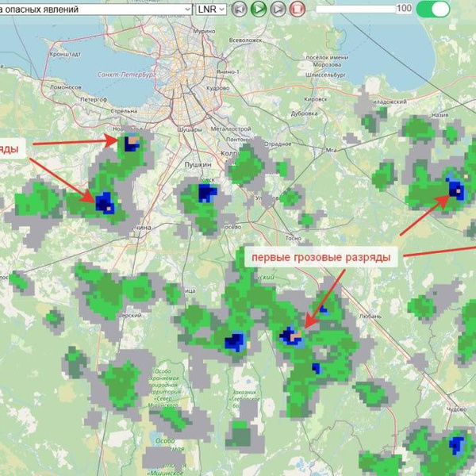This screenshot has width=476, height=476.
Task: Click the layer opacity slider track
Action: pos(355,9)
